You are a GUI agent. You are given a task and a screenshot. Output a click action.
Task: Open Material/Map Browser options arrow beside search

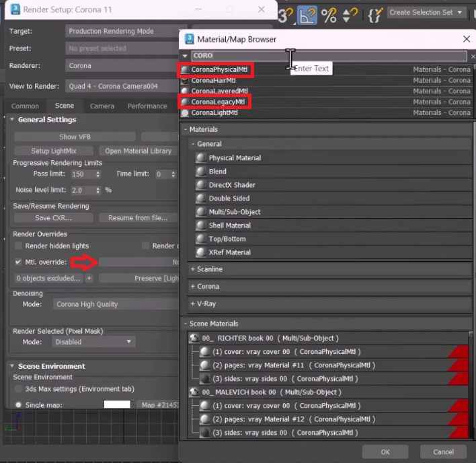pyautogui.click(x=185, y=56)
